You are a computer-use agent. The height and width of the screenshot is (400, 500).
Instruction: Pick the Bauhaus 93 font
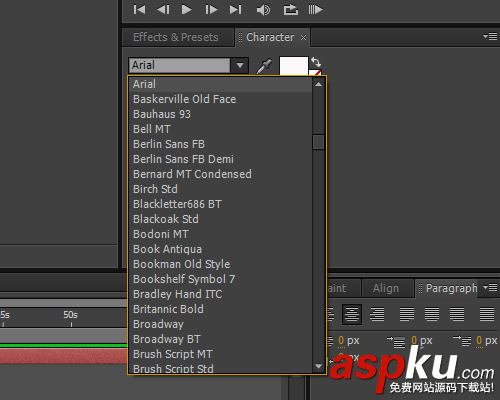tap(220, 114)
